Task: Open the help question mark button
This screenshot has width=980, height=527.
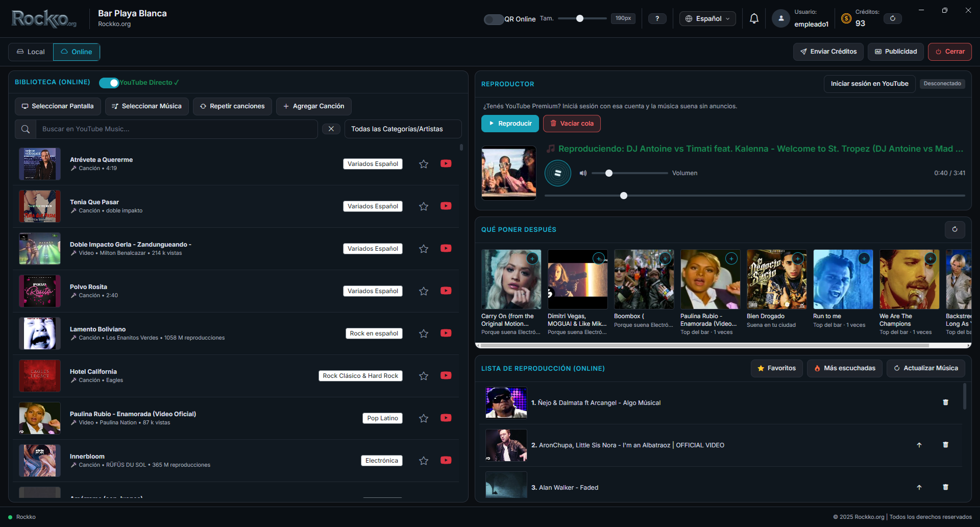Action: coord(657,19)
